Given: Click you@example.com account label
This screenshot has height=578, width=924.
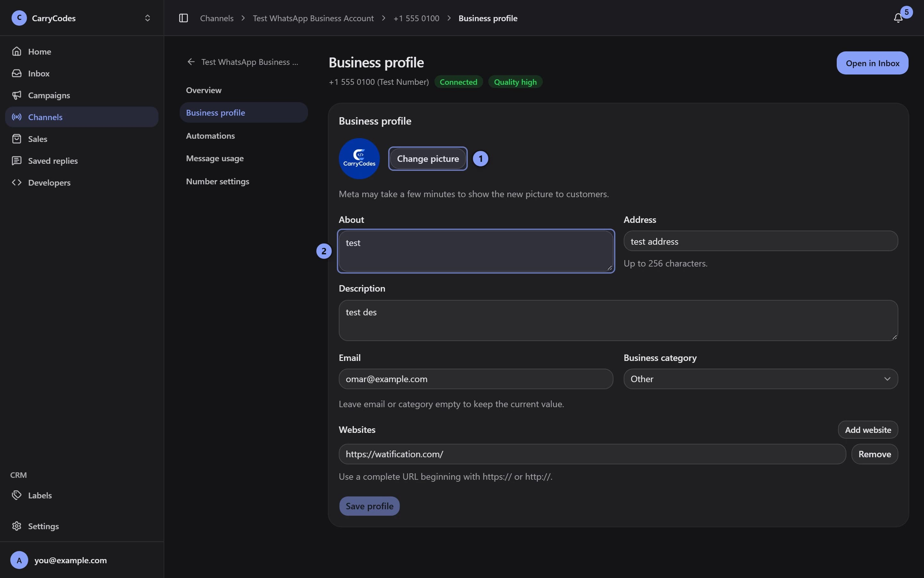Looking at the screenshot, I should tap(71, 560).
